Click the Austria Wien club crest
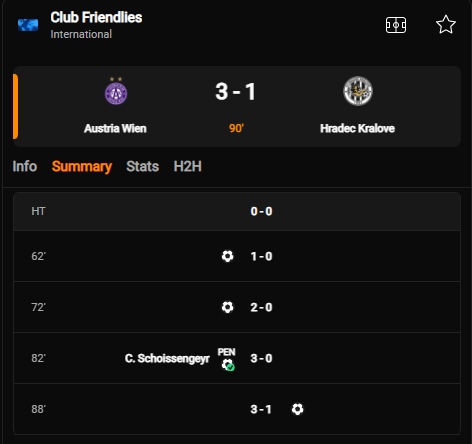The image size is (472, 444). [116, 91]
